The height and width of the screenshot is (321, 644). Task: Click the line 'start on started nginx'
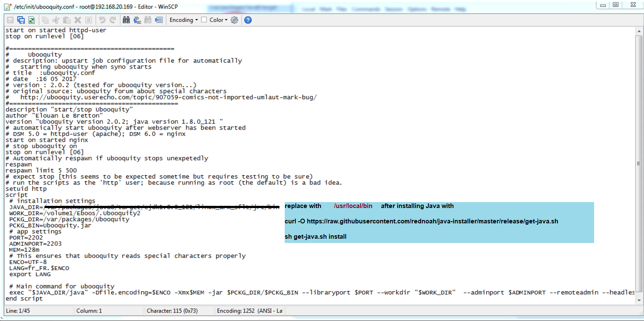click(46, 140)
